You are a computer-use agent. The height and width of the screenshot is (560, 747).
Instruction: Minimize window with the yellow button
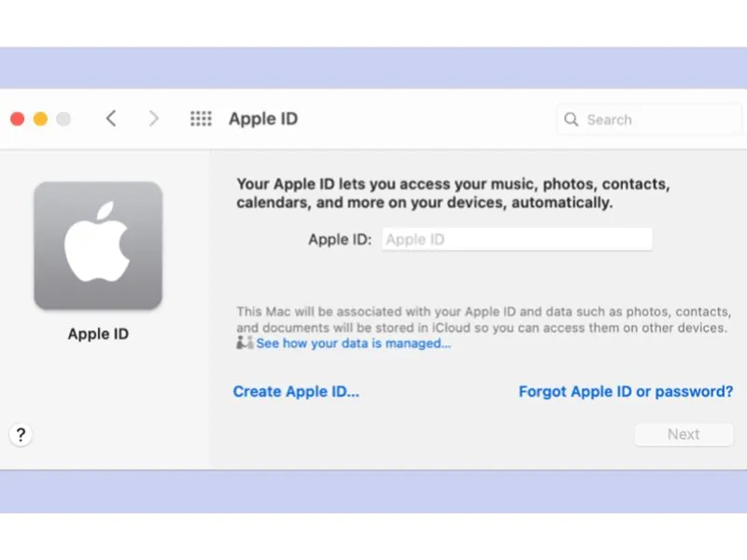[40, 119]
